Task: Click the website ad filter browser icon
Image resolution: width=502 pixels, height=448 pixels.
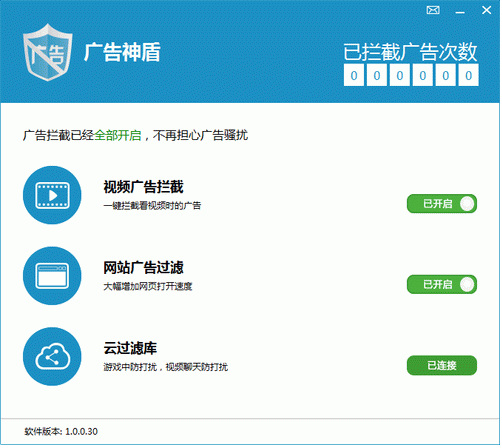Action: click(x=52, y=277)
